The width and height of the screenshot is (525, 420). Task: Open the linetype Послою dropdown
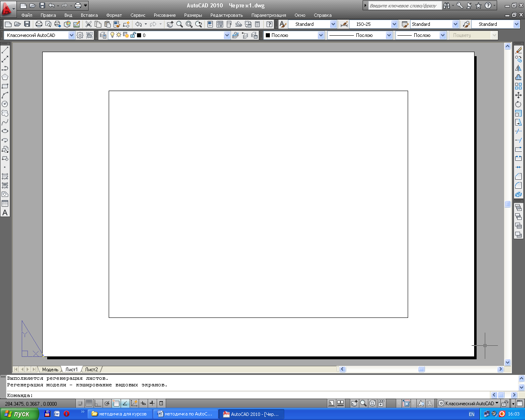(389, 35)
